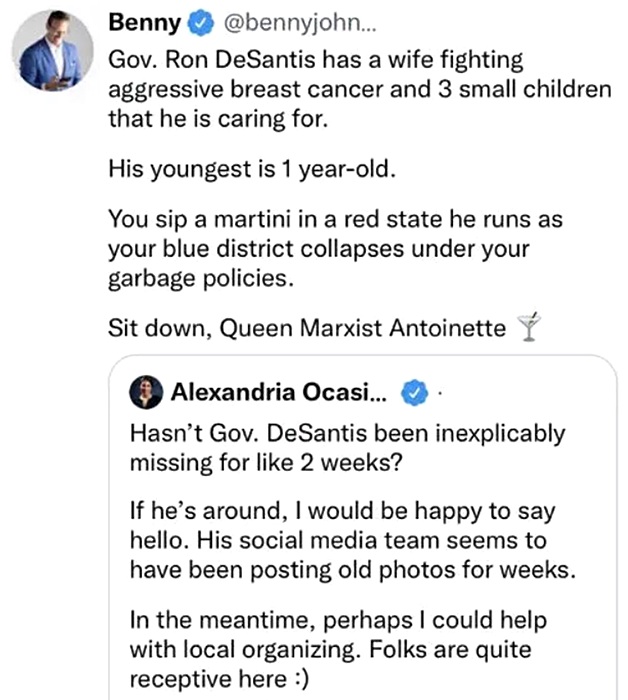Viewport: 628px width, 700px height.
Task: Click "His youngest is 1 year-old." sentence
Action: [253, 169]
